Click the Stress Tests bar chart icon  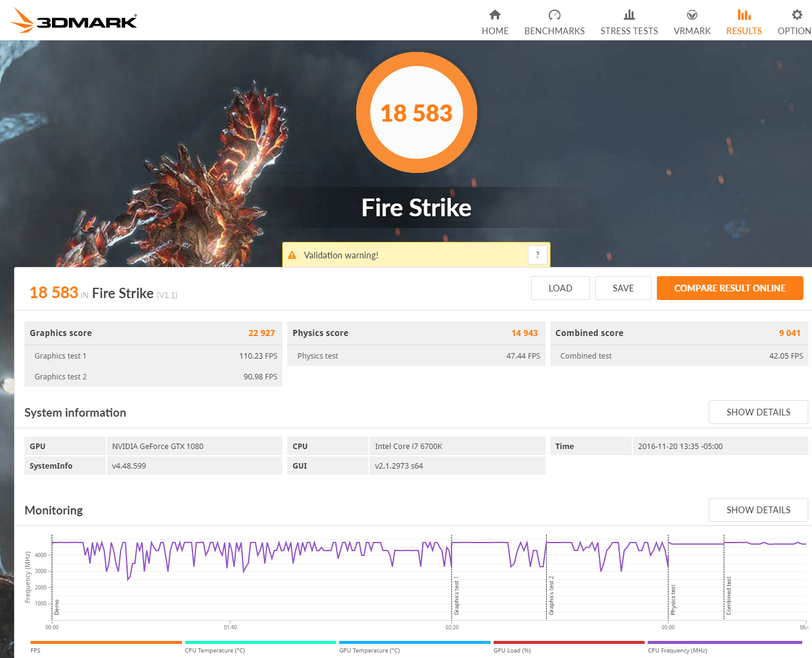629,15
